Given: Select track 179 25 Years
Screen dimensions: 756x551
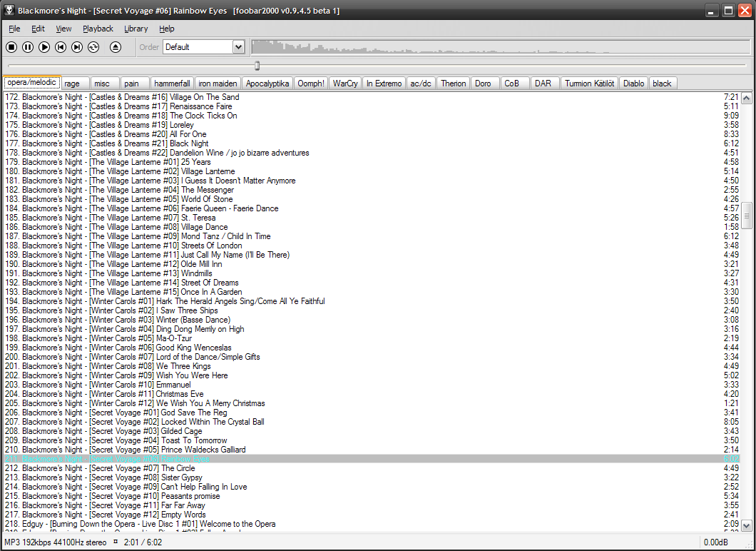Looking at the screenshot, I should tap(372, 162).
